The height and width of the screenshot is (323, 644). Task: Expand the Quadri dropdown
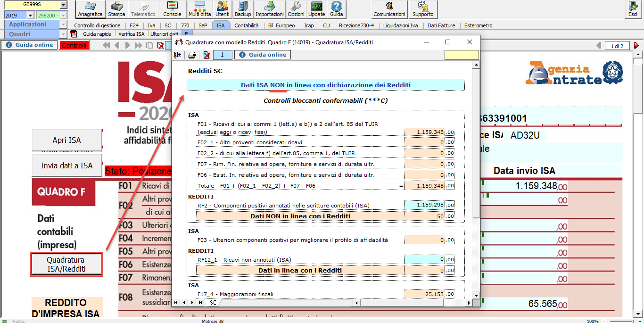pos(63,34)
